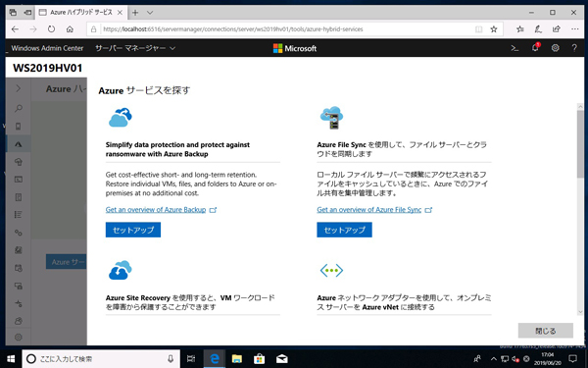Click the taskbar search box

pyautogui.click(x=101, y=359)
